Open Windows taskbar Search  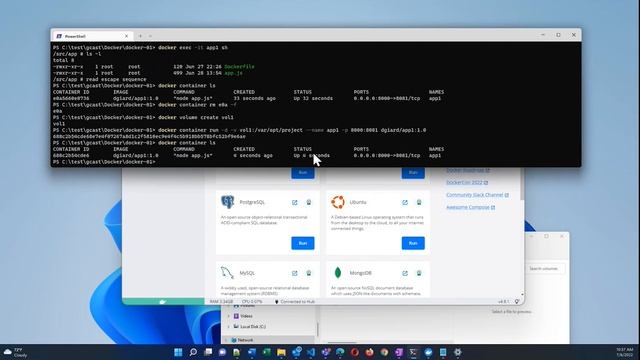point(193,352)
